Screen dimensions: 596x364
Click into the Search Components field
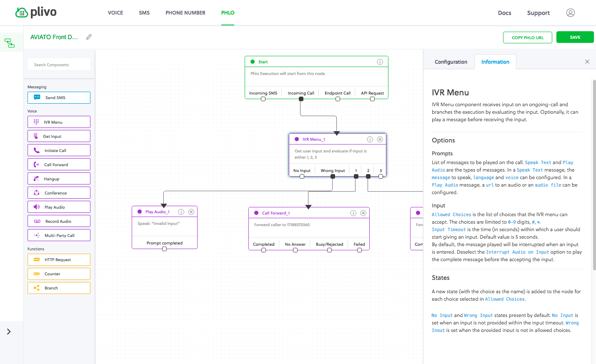[x=59, y=65]
